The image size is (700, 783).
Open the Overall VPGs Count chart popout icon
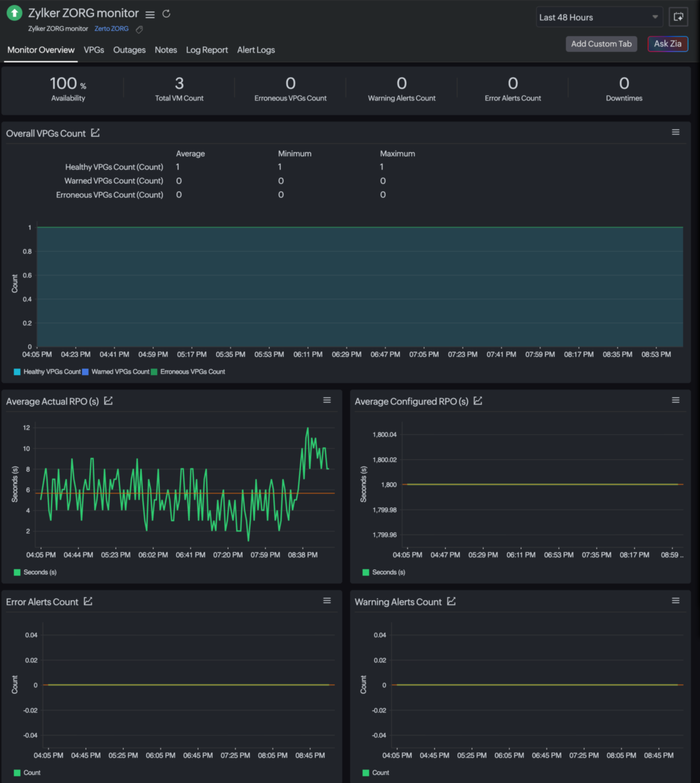coord(95,133)
